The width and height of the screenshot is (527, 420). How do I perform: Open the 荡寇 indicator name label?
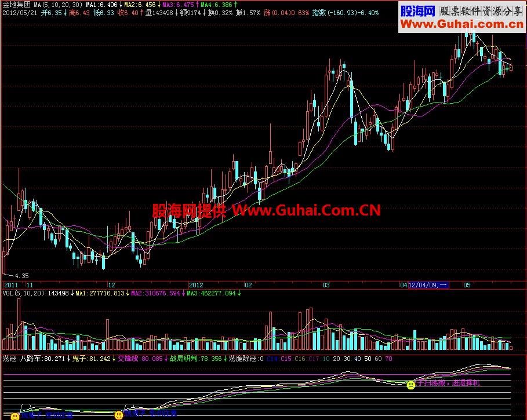coord(9,359)
